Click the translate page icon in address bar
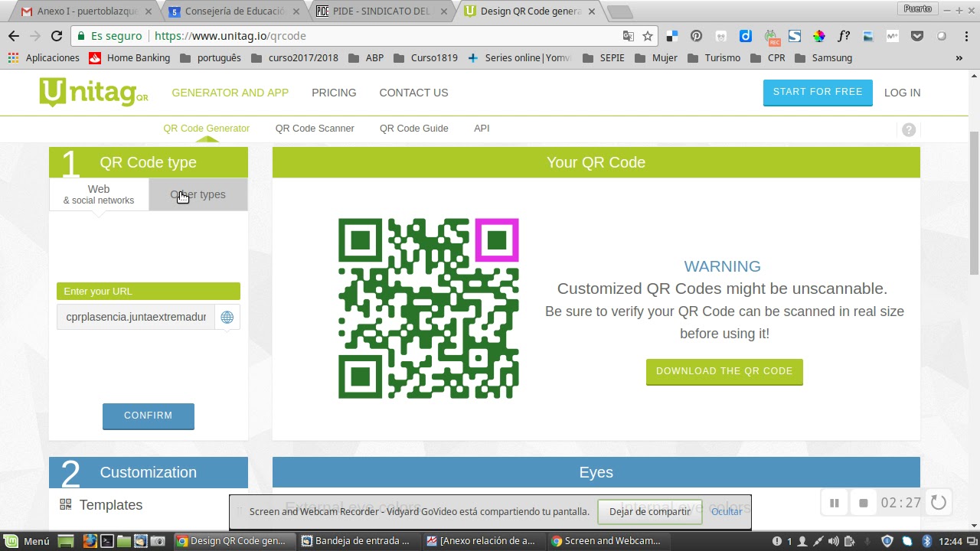 629,36
